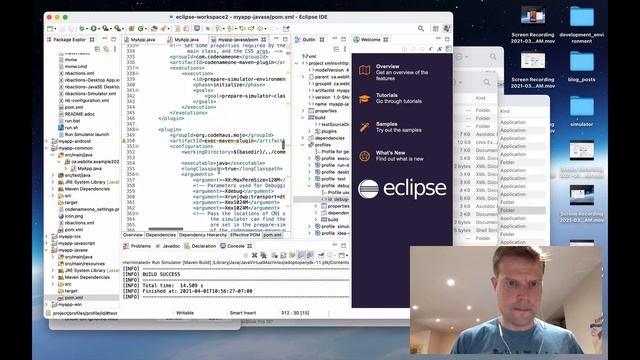Select run.sh in Package Explorer
The height and width of the screenshot is (360, 640).
68,127
